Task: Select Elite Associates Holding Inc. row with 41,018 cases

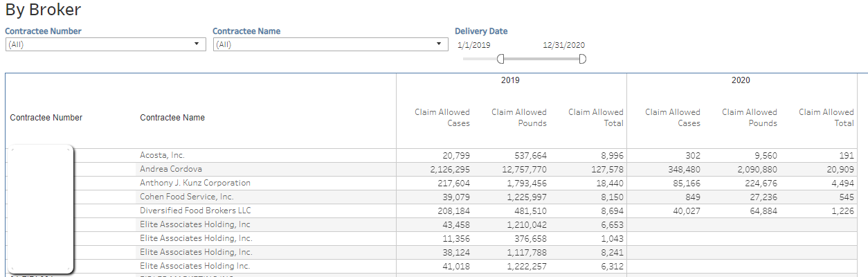Action: (x=195, y=267)
